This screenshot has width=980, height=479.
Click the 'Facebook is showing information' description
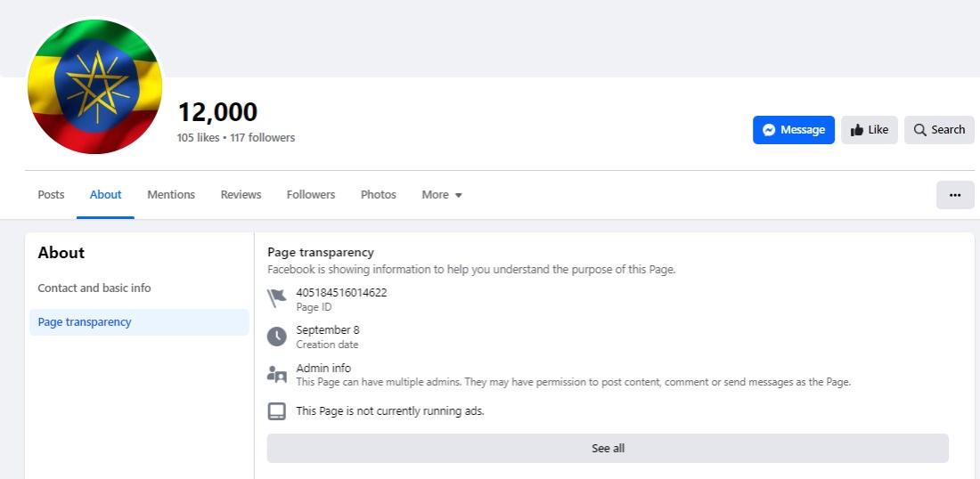[471, 270]
